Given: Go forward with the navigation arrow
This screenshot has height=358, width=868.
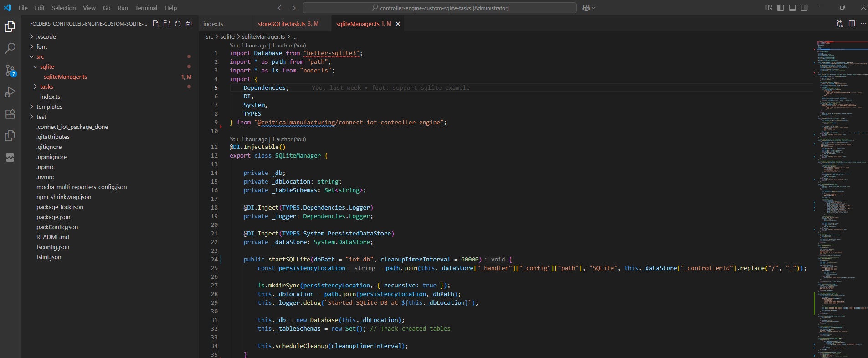Looking at the screenshot, I should pos(293,8).
